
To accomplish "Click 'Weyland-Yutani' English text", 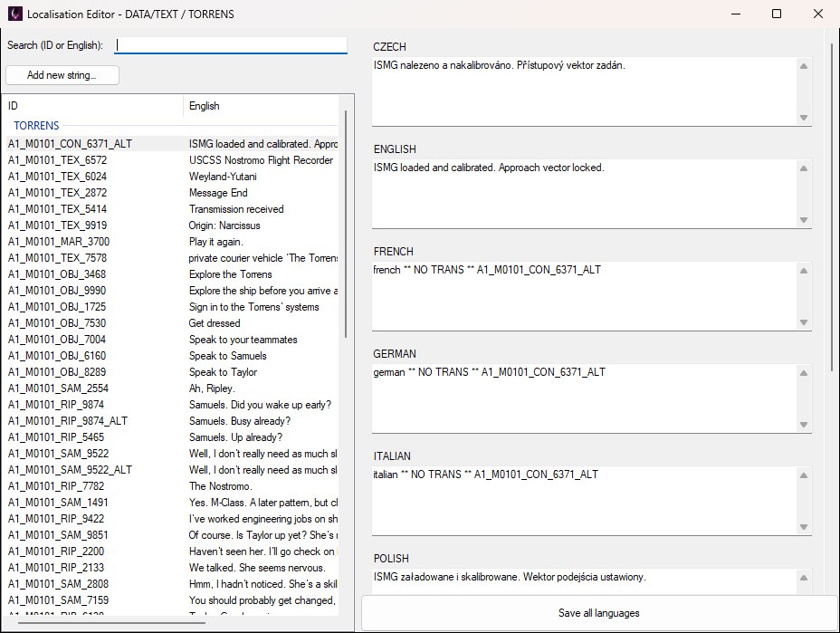I will tap(223, 177).
